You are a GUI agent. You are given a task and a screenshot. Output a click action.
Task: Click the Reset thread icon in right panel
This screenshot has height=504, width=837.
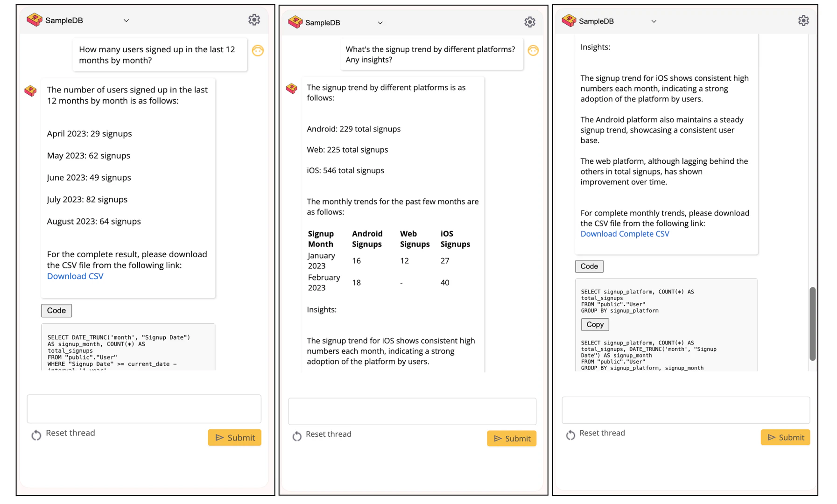pos(570,435)
